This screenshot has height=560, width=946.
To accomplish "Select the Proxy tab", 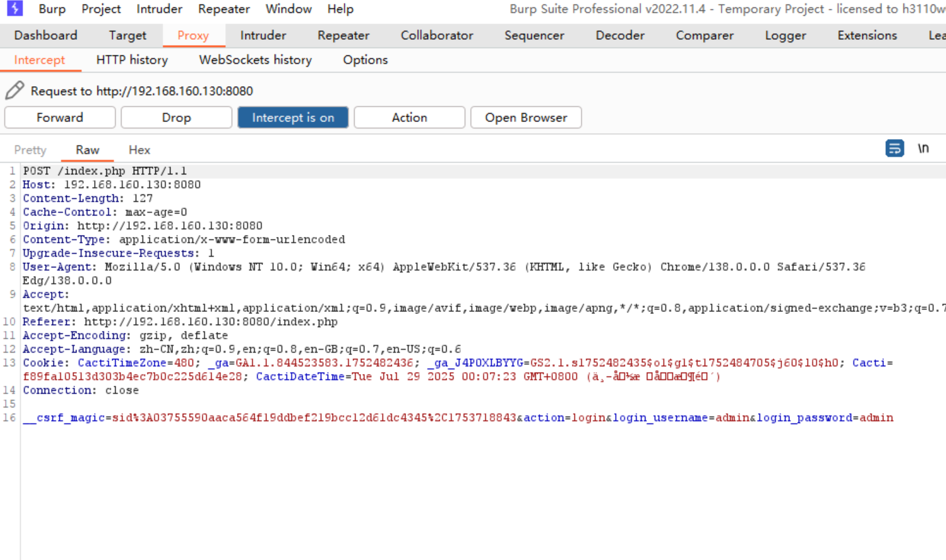I will pyautogui.click(x=193, y=35).
